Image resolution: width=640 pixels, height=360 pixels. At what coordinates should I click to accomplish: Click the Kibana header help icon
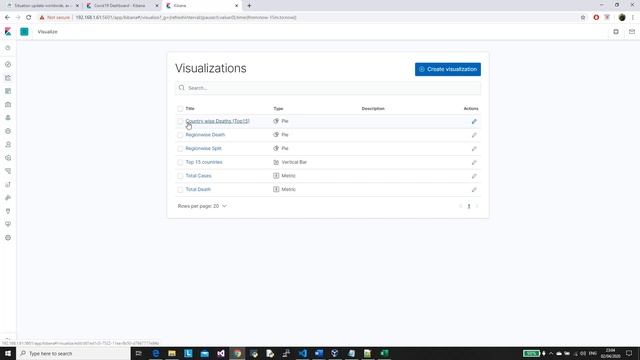[616, 31]
